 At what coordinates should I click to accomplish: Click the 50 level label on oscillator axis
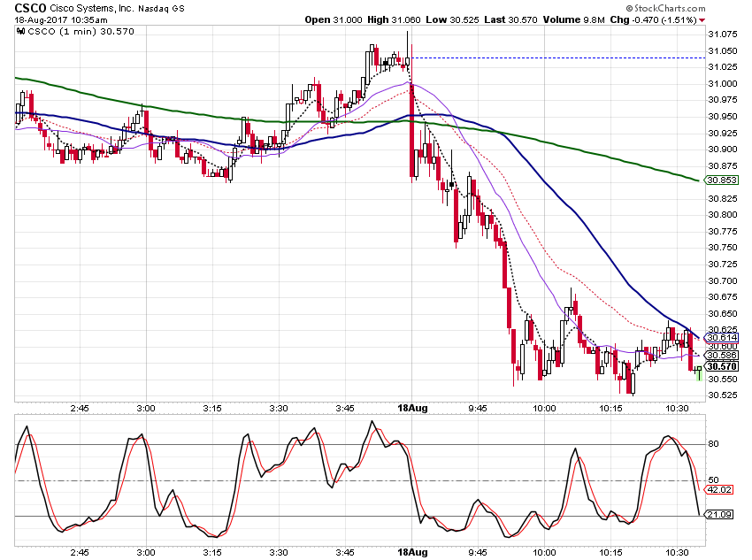point(713,479)
